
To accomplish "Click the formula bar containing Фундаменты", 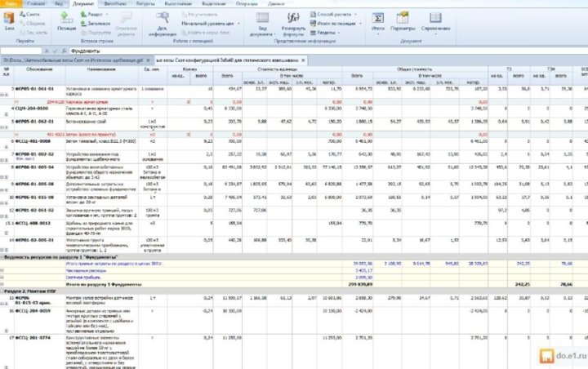I will 245,51.
